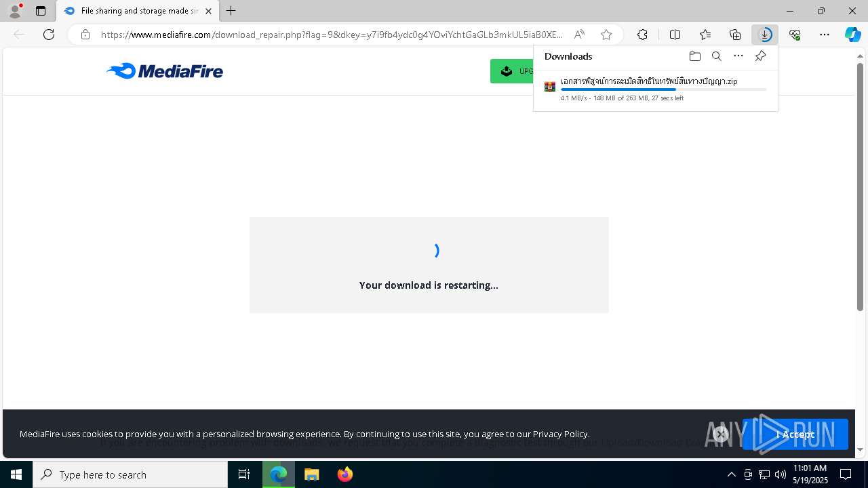Open the clock showing 11:01 AM
This screenshot has width=868, height=488.
pos(810,474)
